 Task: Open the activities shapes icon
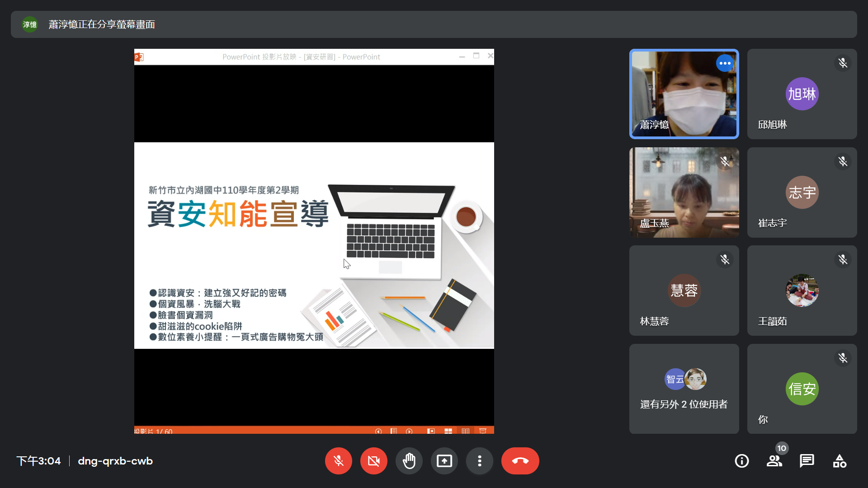click(840, 461)
